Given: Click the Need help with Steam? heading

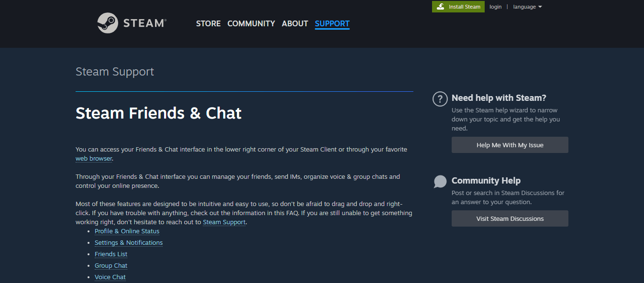Looking at the screenshot, I should [x=499, y=98].
